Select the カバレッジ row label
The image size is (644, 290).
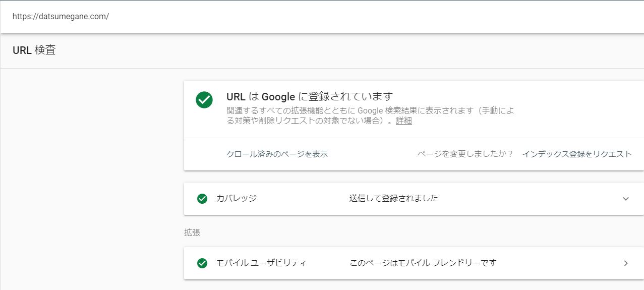(237, 199)
